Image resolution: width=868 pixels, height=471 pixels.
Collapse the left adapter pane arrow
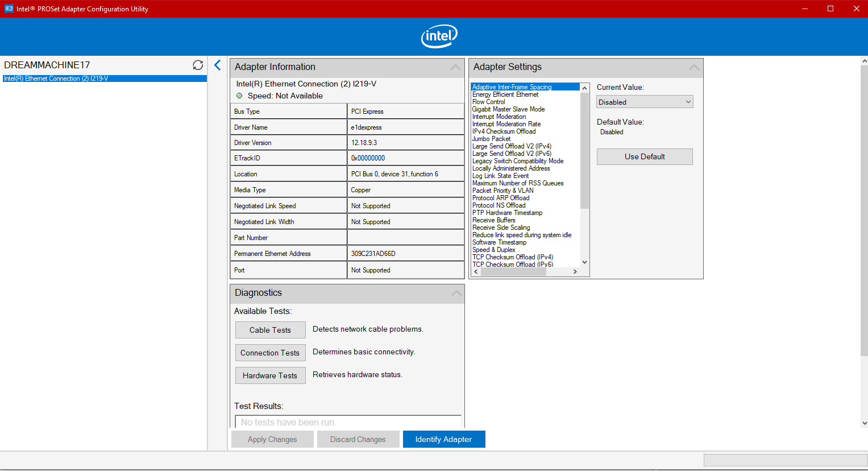coord(217,65)
